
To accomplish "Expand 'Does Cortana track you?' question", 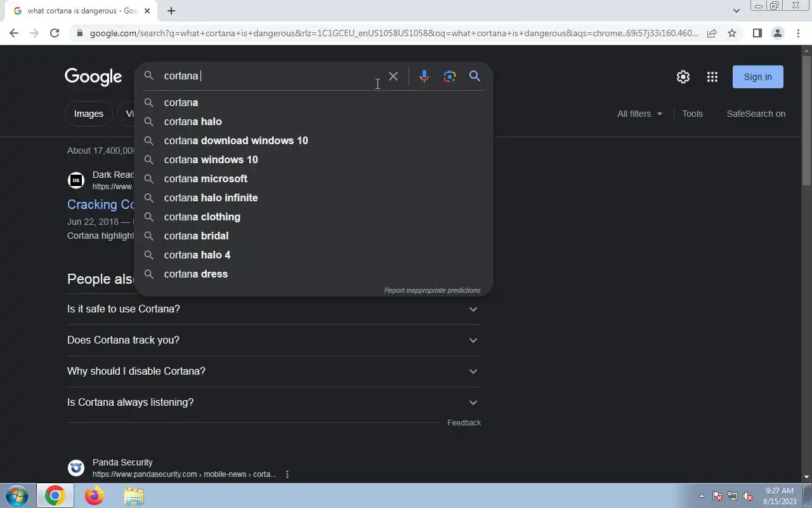I will click(x=273, y=340).
